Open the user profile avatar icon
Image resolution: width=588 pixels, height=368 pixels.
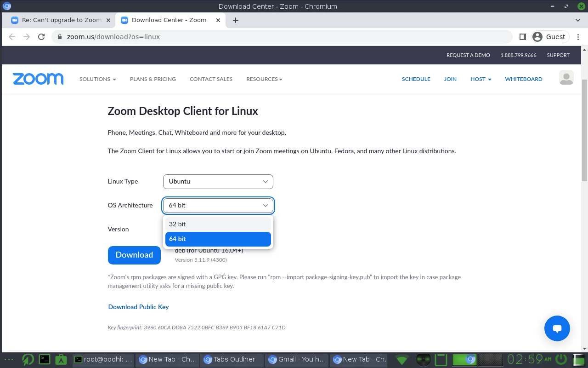coord(566,78)
